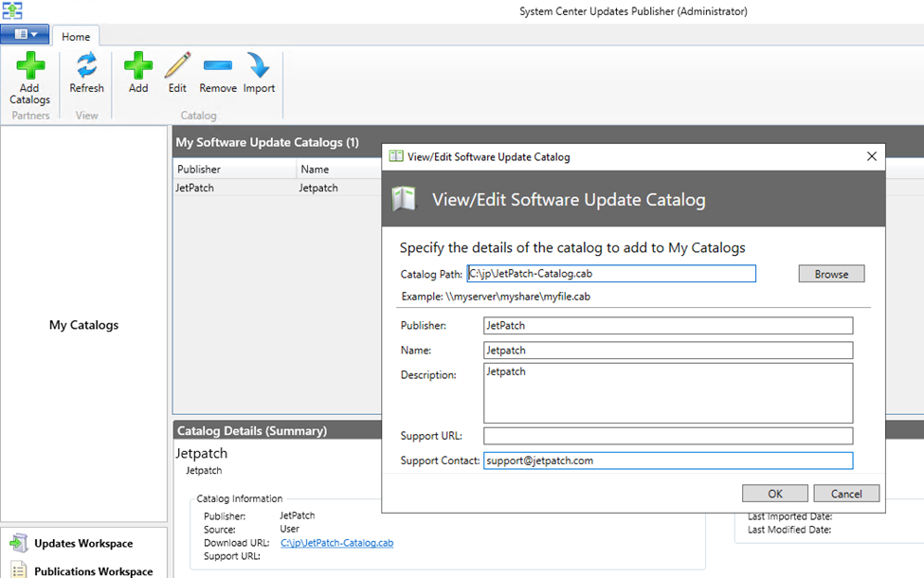The height and width of the screenshot is (578, 924).
Task: Click the My Software Update Catalogs (1) header
Action: coord(267,142)
